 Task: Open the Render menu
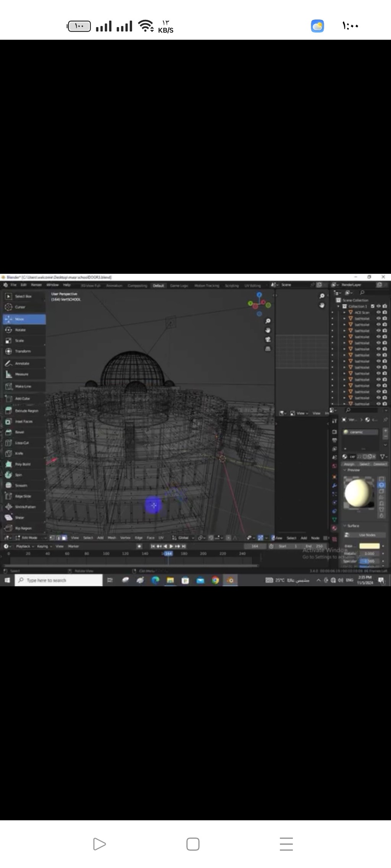pos(36,285)
